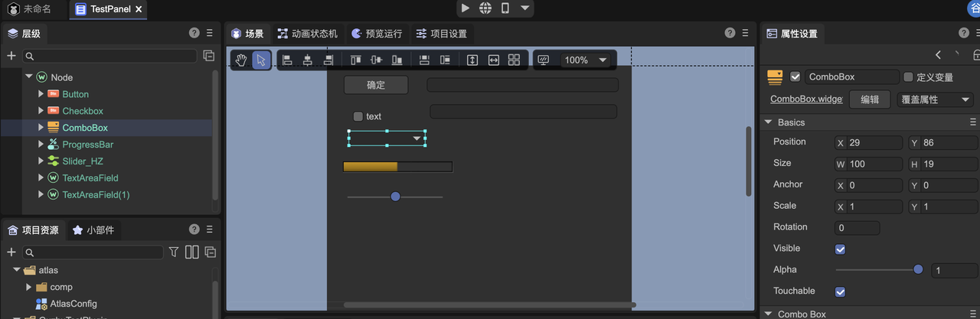The image size is (980, 319).
Task: Click the play preview button
Action: pyautogui.click(x=465, y=8)
